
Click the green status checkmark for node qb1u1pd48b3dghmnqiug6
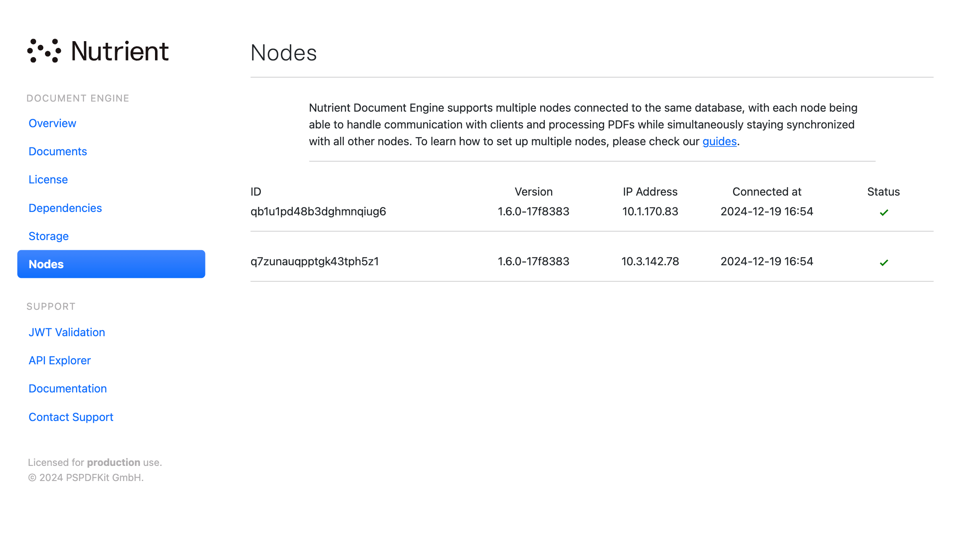click(884, 212)
